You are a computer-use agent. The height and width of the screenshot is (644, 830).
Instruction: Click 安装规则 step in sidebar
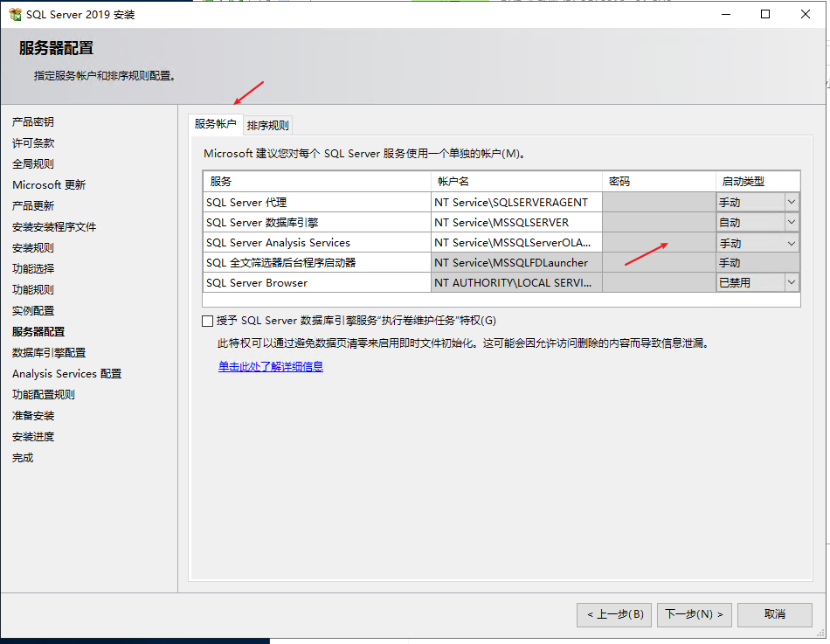(33, 248)
